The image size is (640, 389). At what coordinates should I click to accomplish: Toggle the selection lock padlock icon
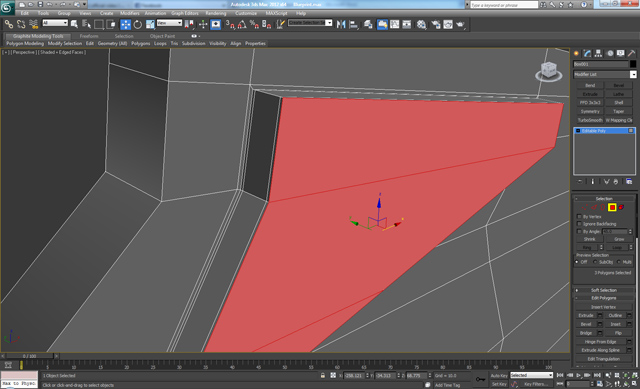pos(322,376)
